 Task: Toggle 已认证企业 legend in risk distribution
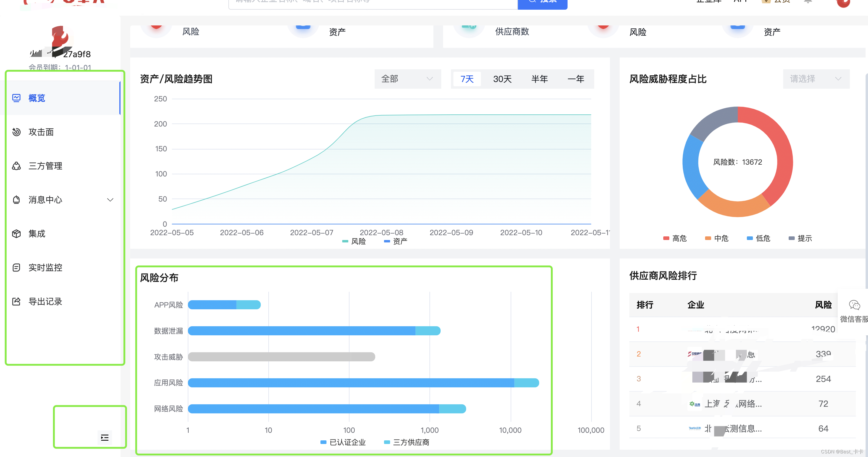[x=343, y=442]
